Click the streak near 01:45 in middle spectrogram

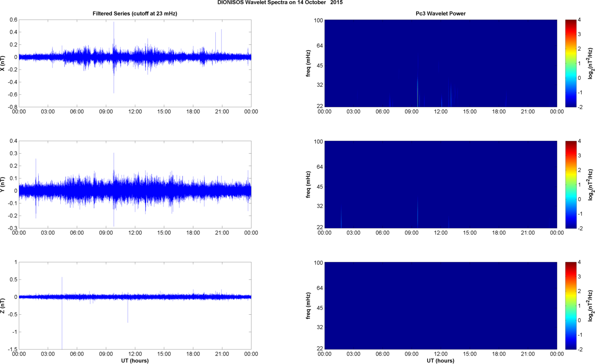pyautogui.click(x=341, y=217)
